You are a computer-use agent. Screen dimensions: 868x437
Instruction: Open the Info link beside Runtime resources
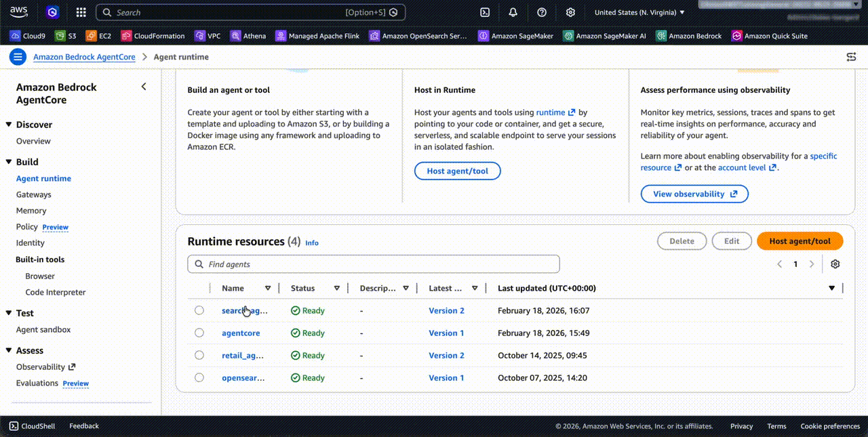pyautogui.click(x=312, y=243)
